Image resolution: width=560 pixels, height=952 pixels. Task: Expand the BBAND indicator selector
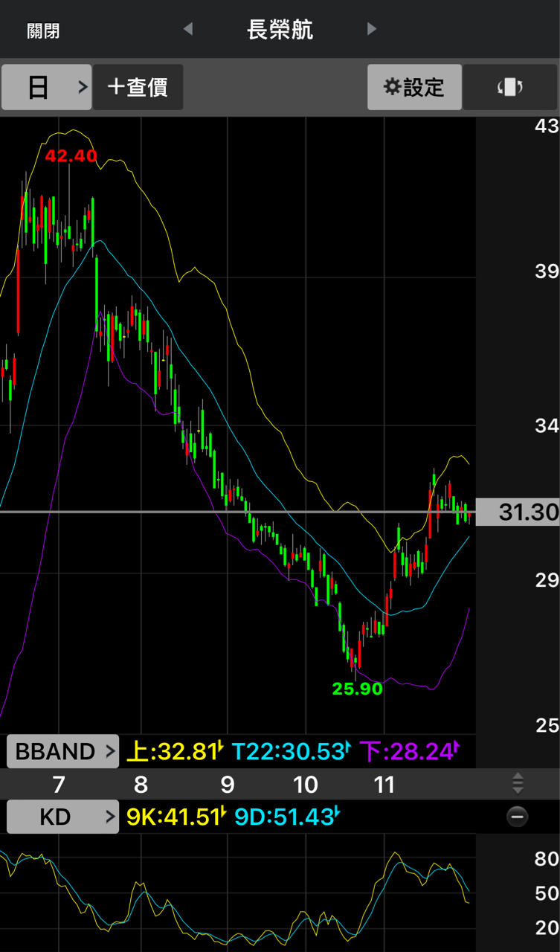click(x=62, y=751)
